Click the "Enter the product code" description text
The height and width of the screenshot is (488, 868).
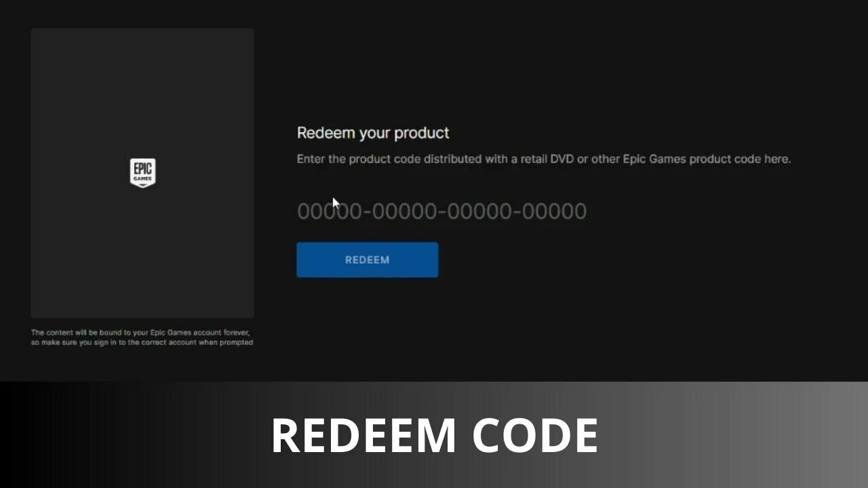coord(544,159)
